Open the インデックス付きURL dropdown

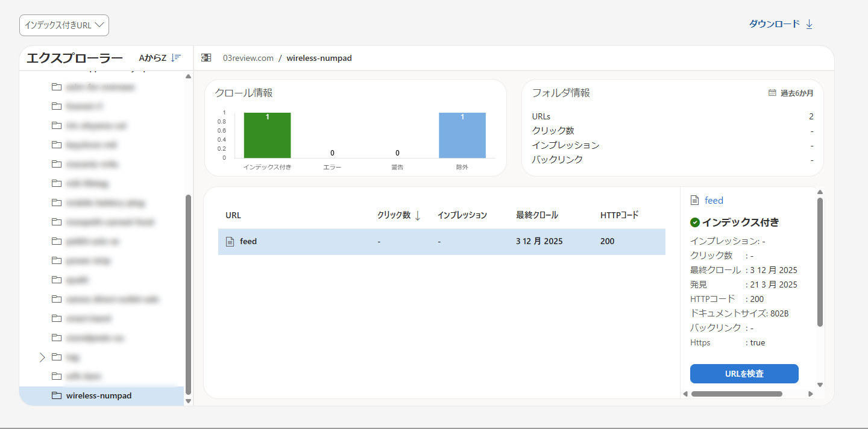click(x=64, y=25)
